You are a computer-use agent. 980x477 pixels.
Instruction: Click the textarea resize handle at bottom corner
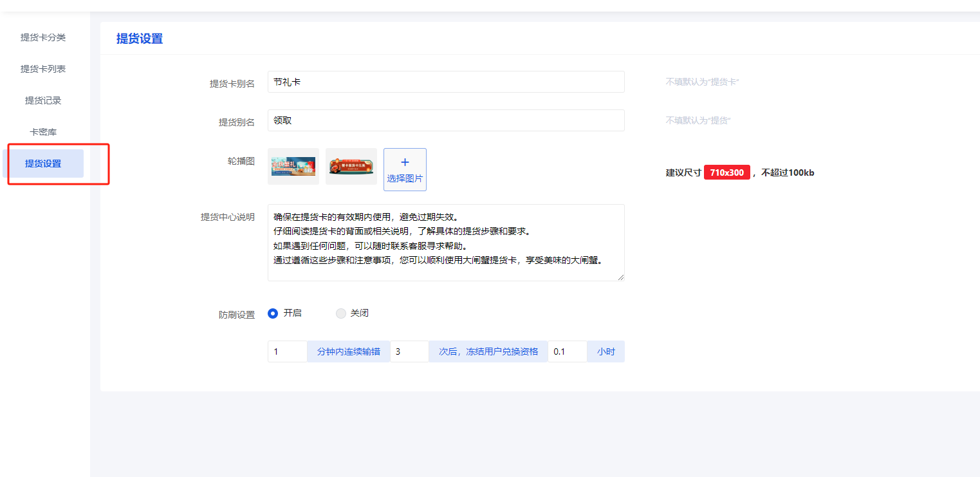(621, 277)
